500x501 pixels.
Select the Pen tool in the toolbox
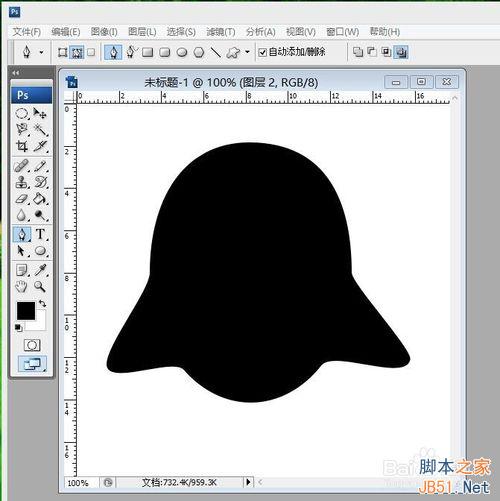pos(22,234)
